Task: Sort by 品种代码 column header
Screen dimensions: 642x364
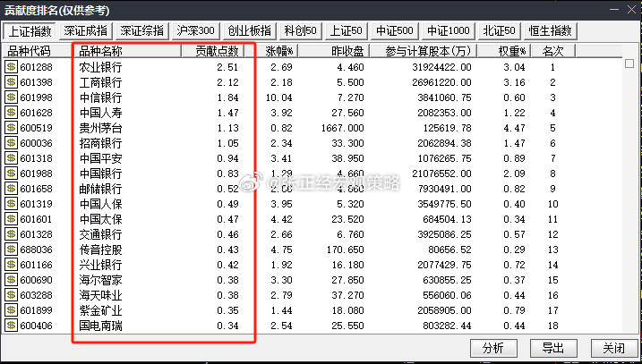Action: (x=38, y=51)
